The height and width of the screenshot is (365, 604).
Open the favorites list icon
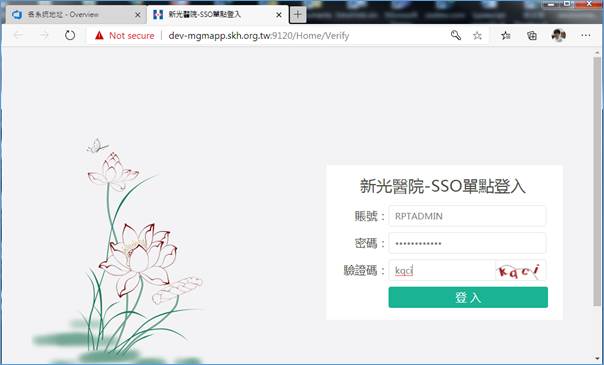tap(506, 36)
